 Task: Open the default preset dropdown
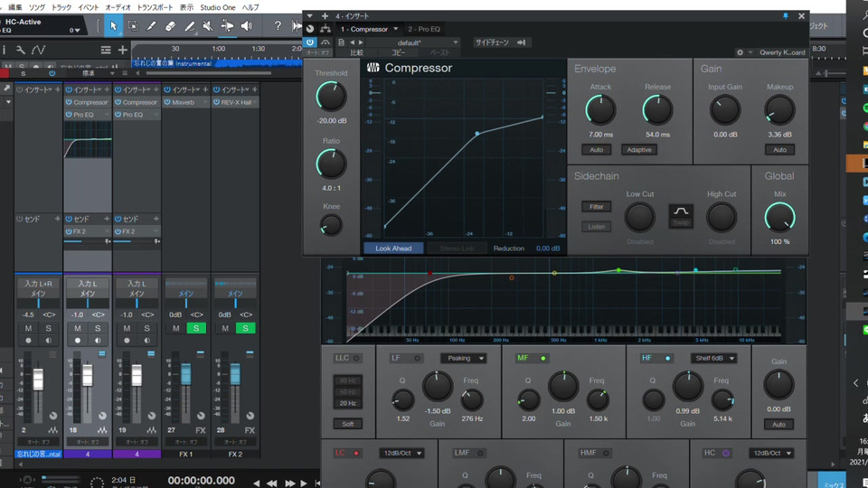(413, 42)
